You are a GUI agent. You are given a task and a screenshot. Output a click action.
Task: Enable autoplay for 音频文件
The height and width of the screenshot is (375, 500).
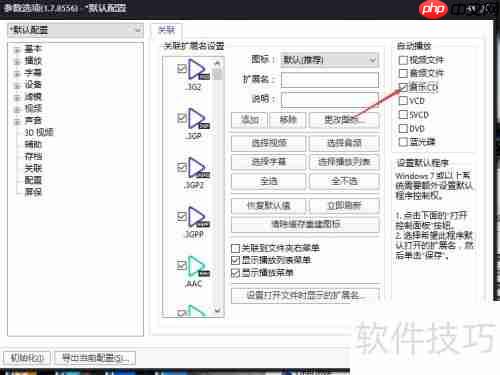point(403,73)
